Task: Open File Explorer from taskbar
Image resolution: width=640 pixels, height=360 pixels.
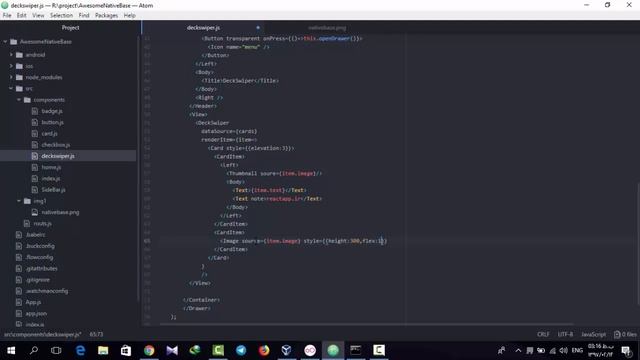Action: [103, 350]
